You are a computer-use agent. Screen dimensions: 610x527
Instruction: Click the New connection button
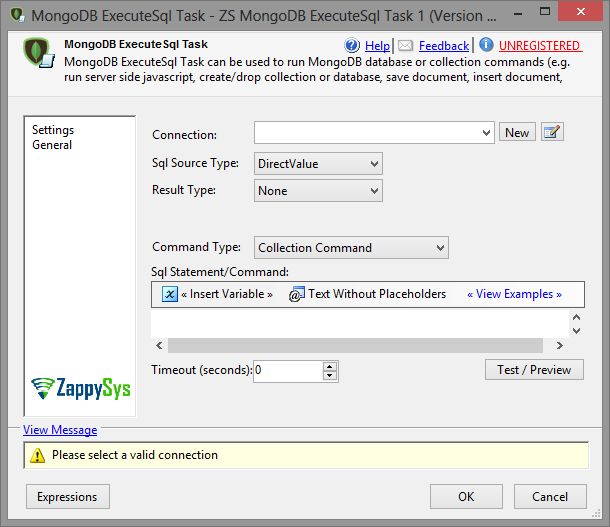point(517,132)
